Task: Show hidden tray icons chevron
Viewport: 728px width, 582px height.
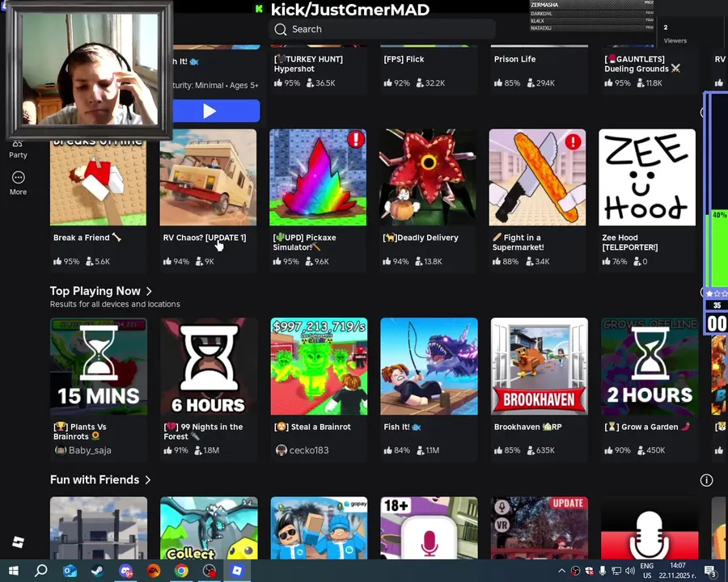Action: (561, 571)
